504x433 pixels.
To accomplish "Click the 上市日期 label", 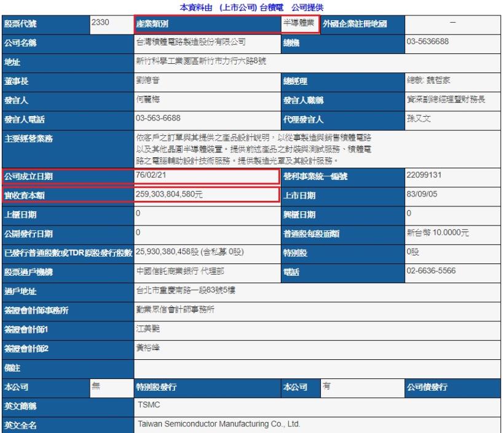I will [x=299, y=196].
